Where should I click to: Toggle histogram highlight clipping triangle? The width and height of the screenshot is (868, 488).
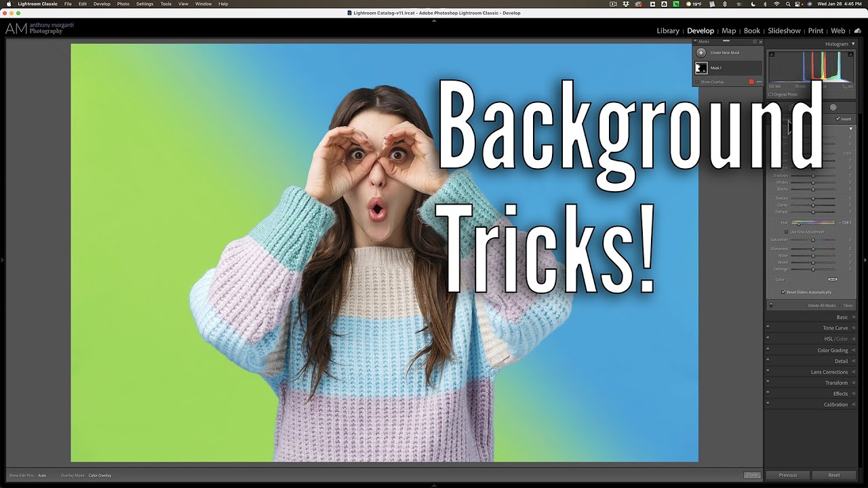coord(852,54)
